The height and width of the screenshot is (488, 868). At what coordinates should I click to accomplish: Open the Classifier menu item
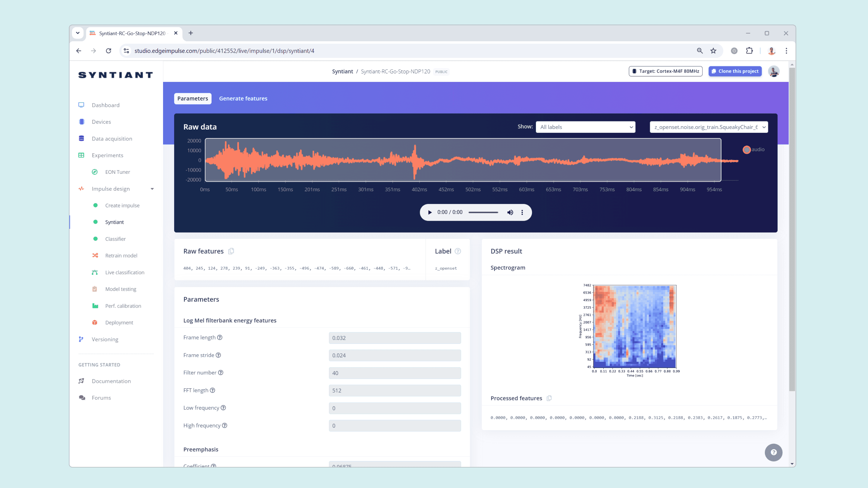pos(115,239)
